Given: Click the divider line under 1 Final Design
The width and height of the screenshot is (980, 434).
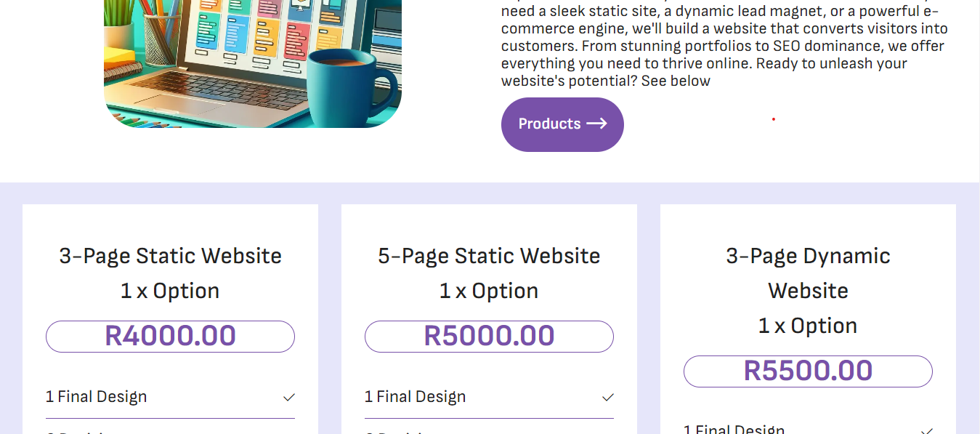Looking at the screenshot, I should click(170, 417).
